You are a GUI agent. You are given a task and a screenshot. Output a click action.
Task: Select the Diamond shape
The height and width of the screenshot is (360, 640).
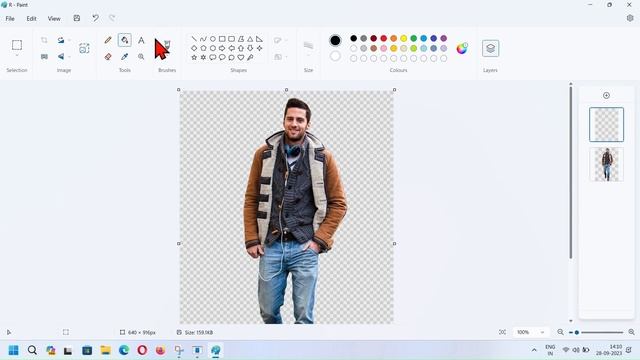pyautogui.click(x=194, y=48)
